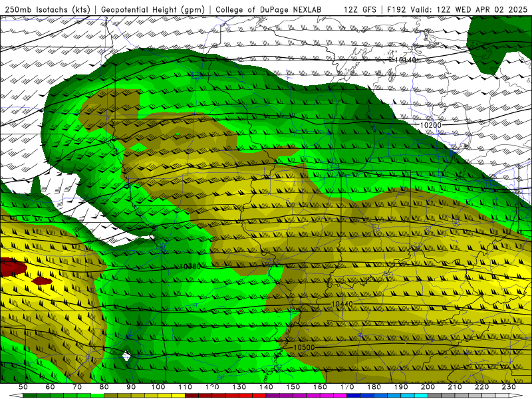Click the 10380 height contour label
Screen dimensions: 532x399
pos(190,267)
